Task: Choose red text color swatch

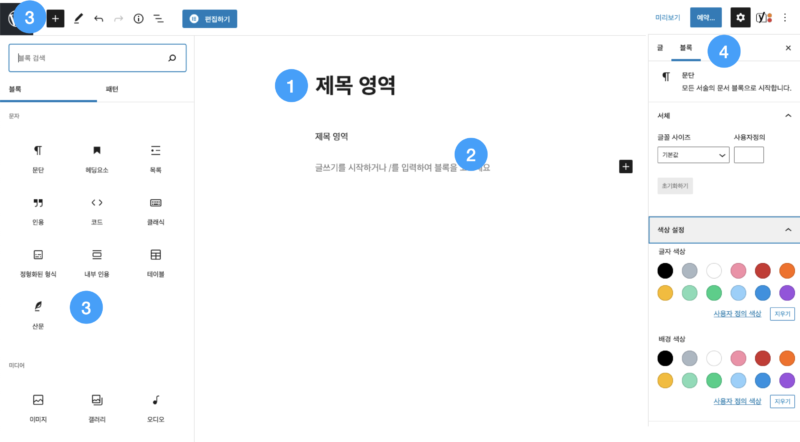Action: pos(763,271)
